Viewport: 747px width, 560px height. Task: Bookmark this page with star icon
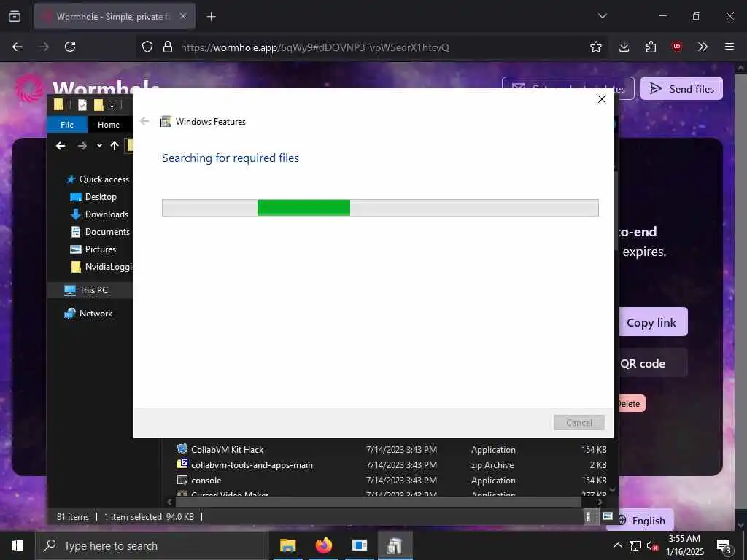(x=595, y=47)
